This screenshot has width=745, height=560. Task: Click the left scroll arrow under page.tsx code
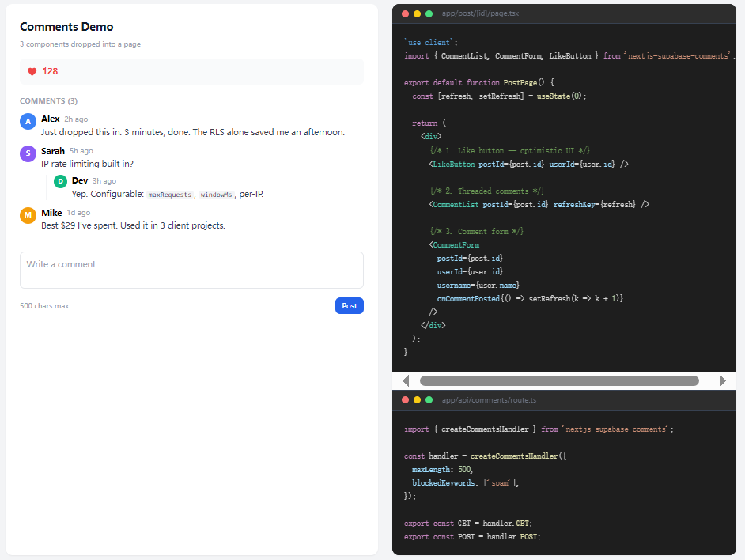pos(406,380)
